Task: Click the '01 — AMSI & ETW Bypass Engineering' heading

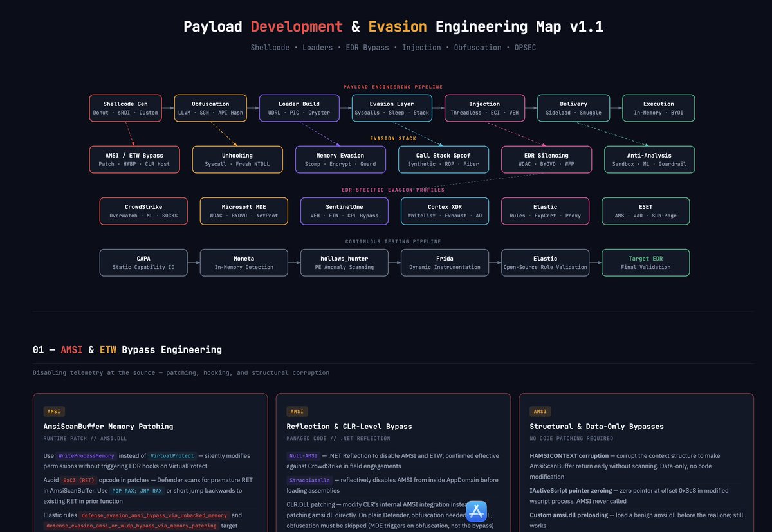Action: (127, 350)
